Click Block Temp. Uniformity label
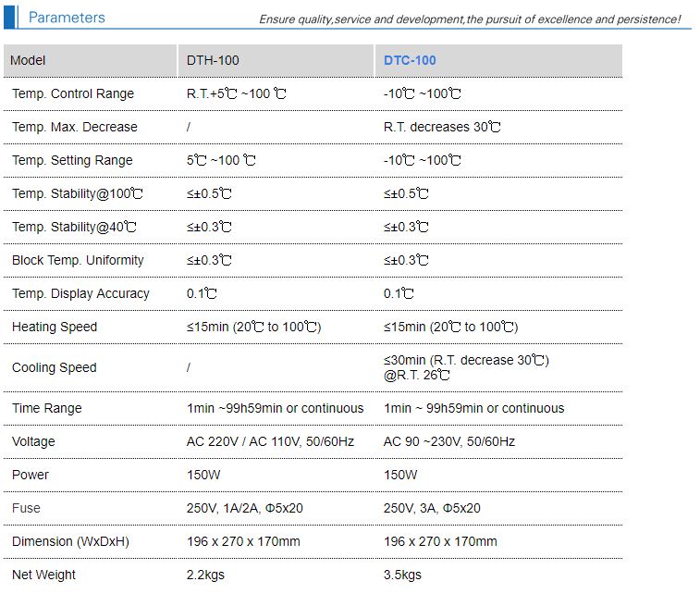This screenshot has width=700, height=594. tap(78, 260)
